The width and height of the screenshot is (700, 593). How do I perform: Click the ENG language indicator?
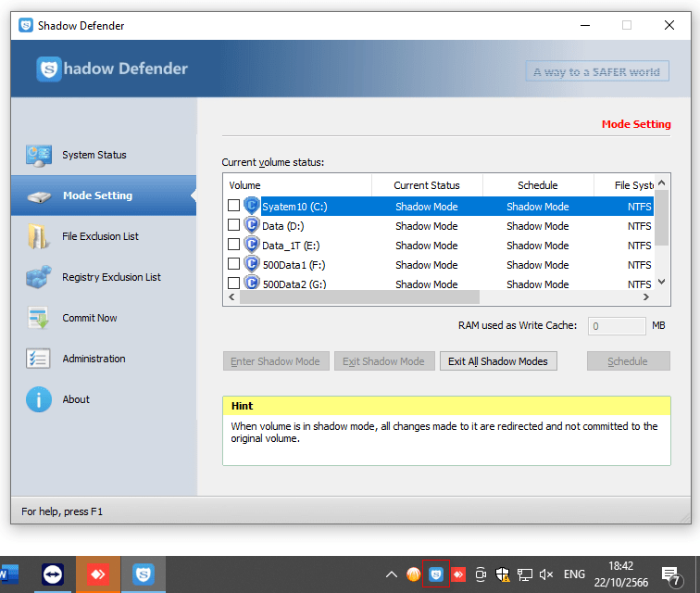(574, 574)
